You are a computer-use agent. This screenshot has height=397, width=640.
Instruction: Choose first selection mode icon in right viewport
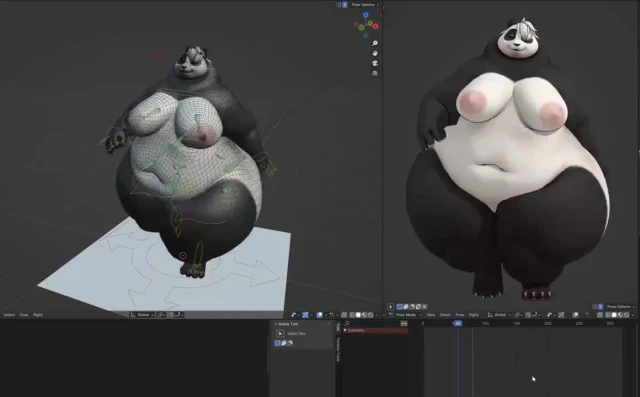(x=400, y=306)
